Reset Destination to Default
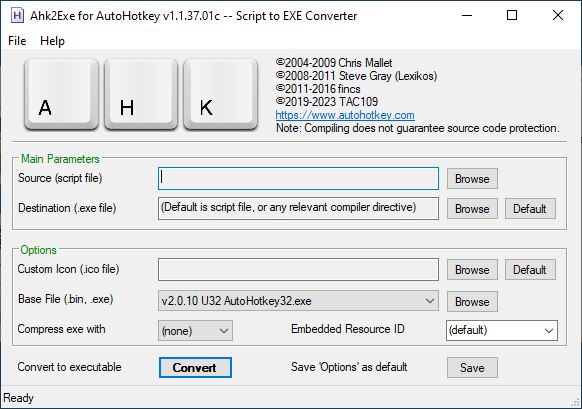582x409 pixels. click(530, 209)
